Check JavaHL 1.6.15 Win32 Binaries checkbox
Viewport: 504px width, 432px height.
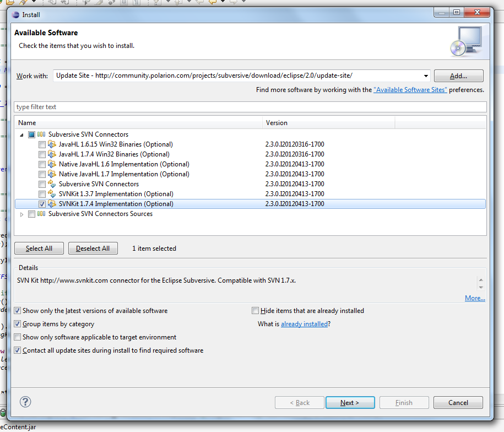point(42,144)
